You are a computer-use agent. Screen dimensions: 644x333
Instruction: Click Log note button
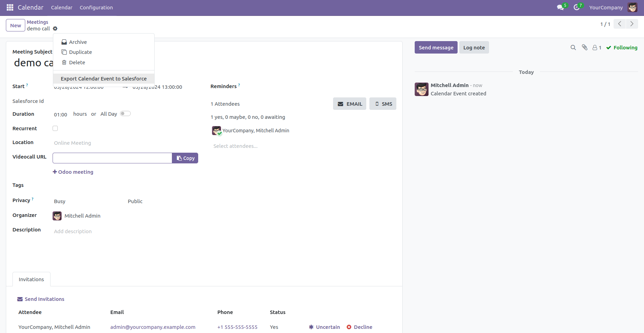pyautogui.click(x=474, y=48)
